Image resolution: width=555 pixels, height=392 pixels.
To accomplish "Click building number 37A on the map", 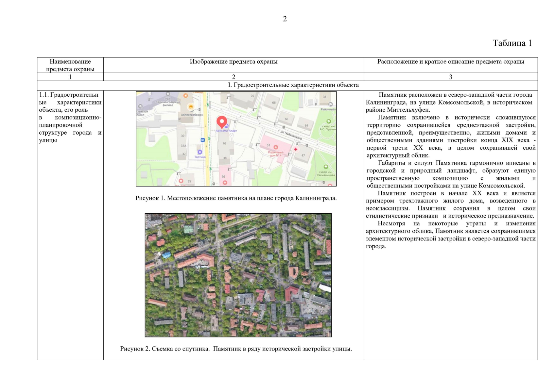I will (x=183, y=146).
